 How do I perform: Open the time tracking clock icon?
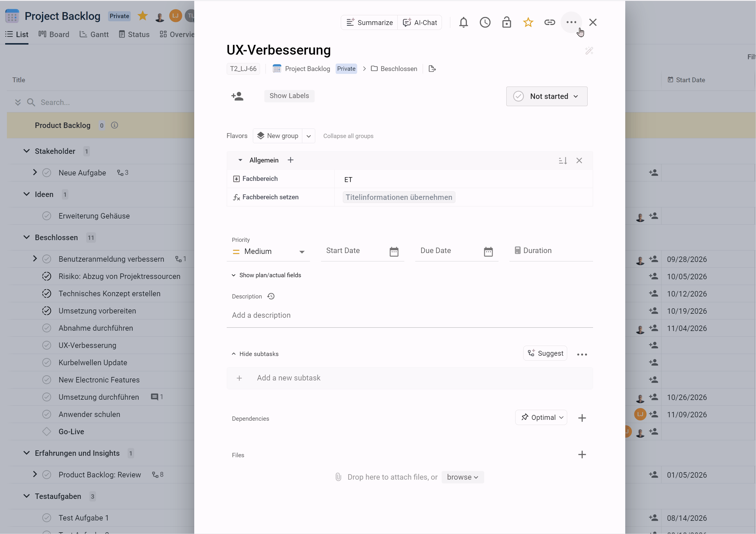(485, 22)
